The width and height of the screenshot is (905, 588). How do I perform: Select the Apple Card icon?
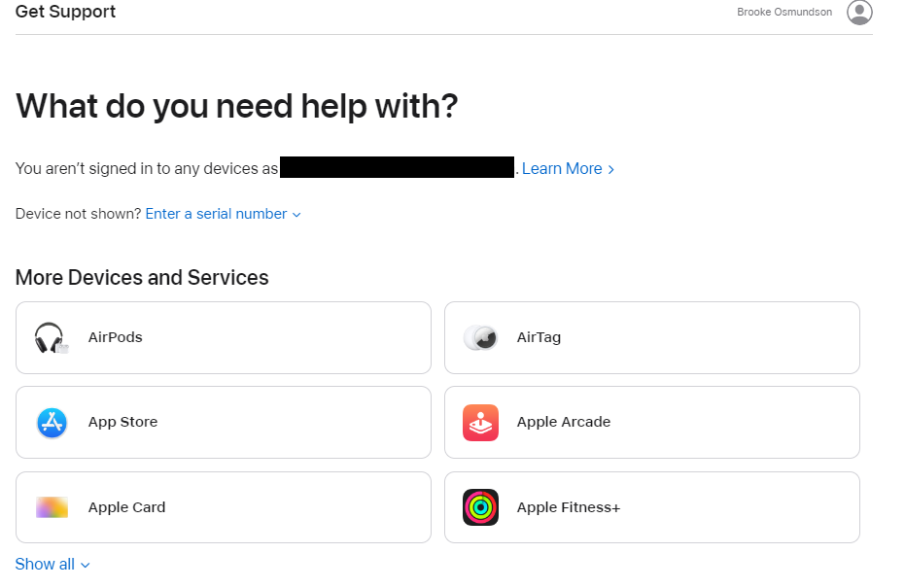click(x=51, y=506)
